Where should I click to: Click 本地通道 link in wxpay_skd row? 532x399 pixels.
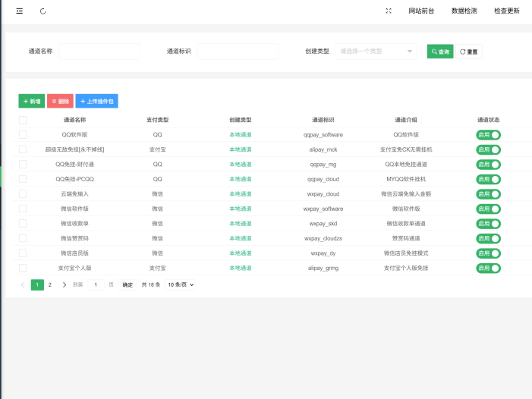click(x=241, y=224)
